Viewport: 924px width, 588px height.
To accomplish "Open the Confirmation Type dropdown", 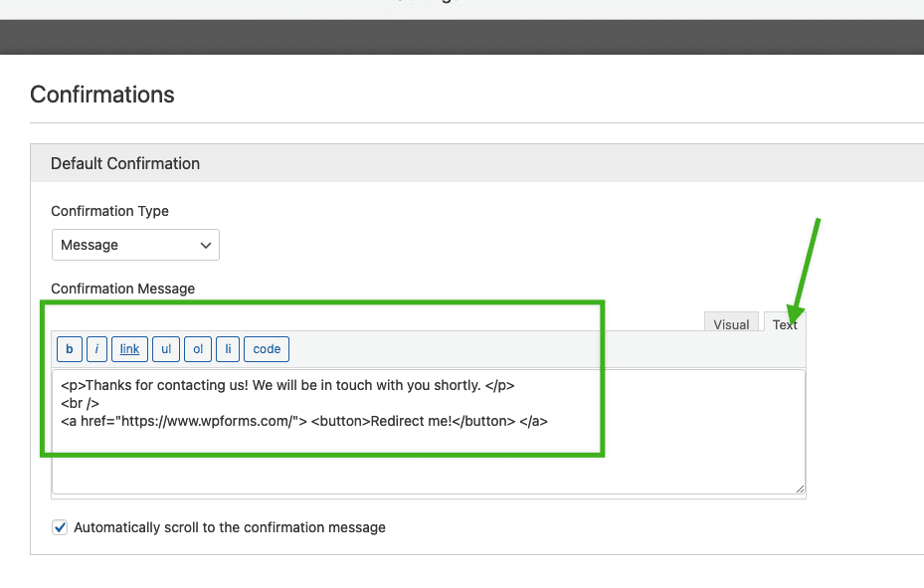I will 135,245.
